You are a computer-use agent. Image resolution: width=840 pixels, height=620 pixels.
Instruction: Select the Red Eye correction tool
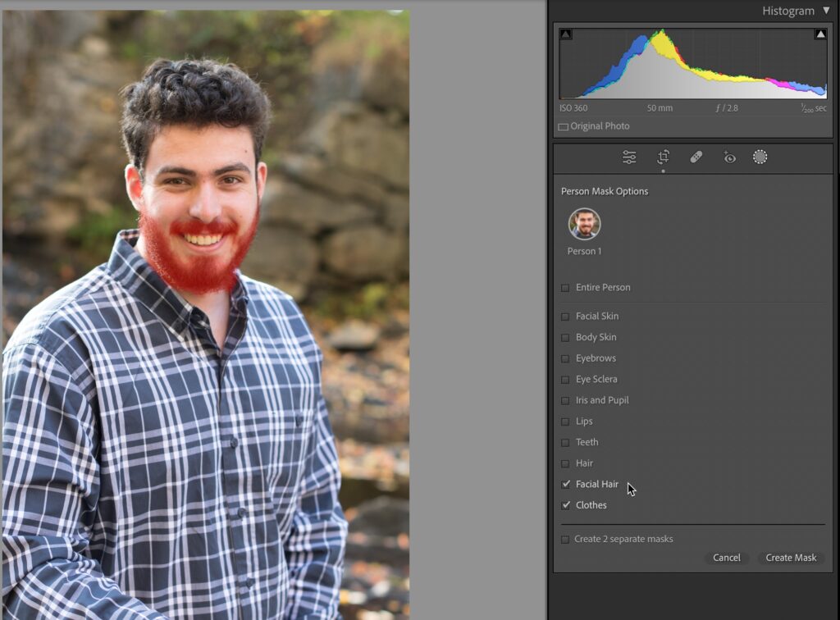[728, 157]
